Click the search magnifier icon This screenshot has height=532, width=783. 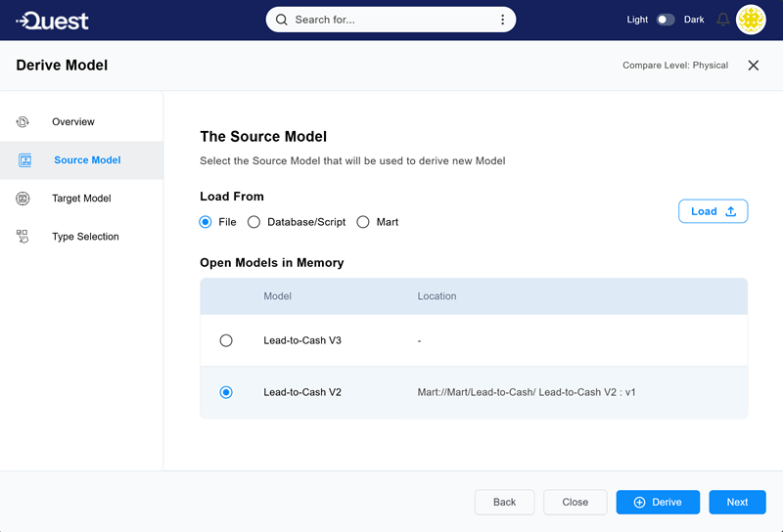tap(282, 20)
